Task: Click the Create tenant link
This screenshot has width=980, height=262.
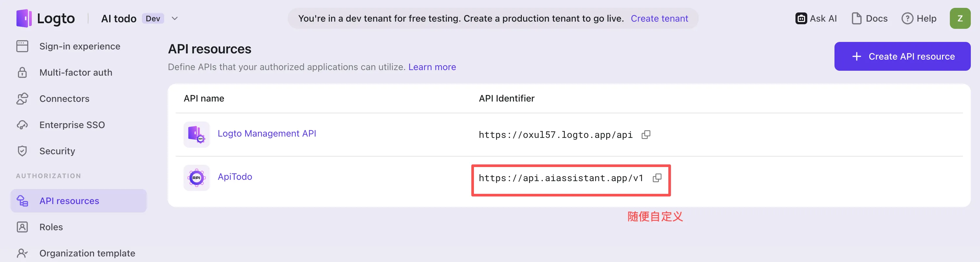Action: pyautogui.click(x=659, y=18)
